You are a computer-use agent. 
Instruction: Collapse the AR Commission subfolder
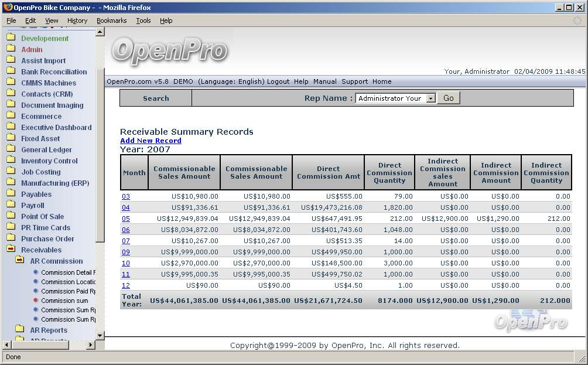click(19, 261)
